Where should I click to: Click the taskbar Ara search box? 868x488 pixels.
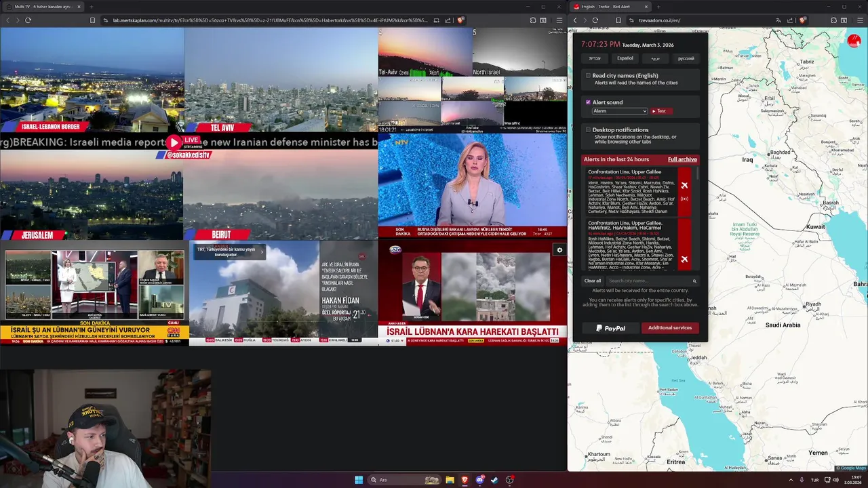tap(404, 480)
